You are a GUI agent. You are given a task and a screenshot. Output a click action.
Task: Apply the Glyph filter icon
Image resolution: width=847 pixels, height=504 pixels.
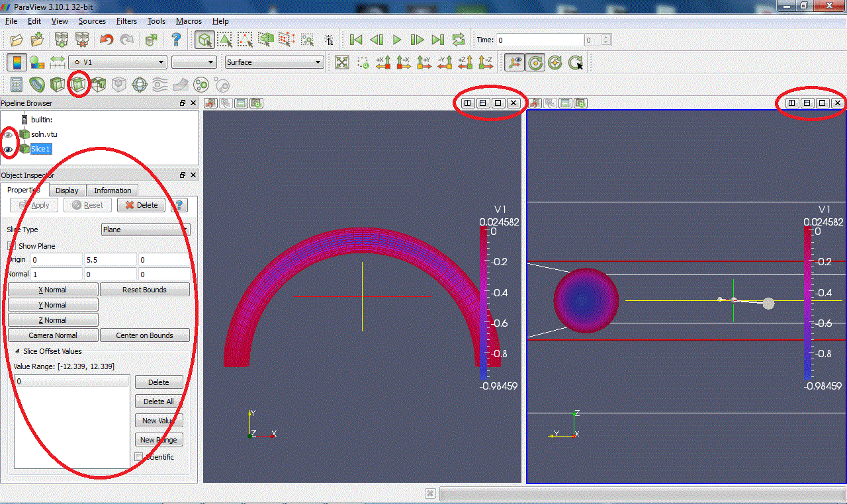click(x=140, y=85)
